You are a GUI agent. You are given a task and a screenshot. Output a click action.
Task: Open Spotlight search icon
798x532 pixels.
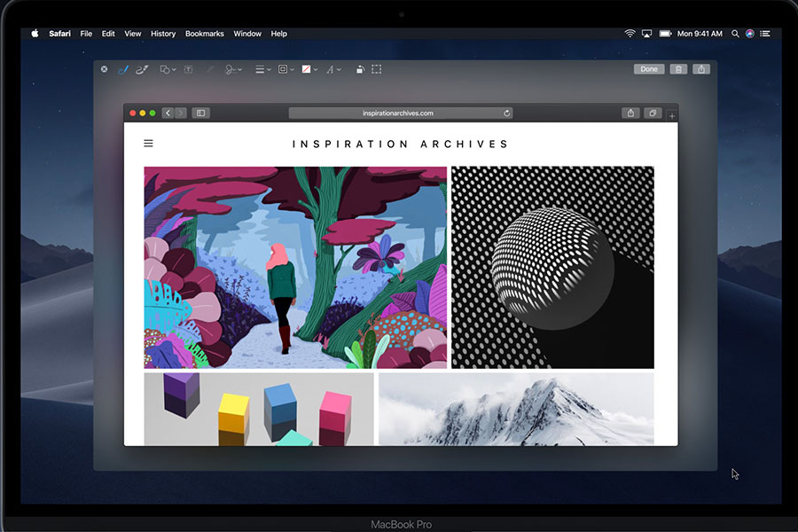pos(735,34)
